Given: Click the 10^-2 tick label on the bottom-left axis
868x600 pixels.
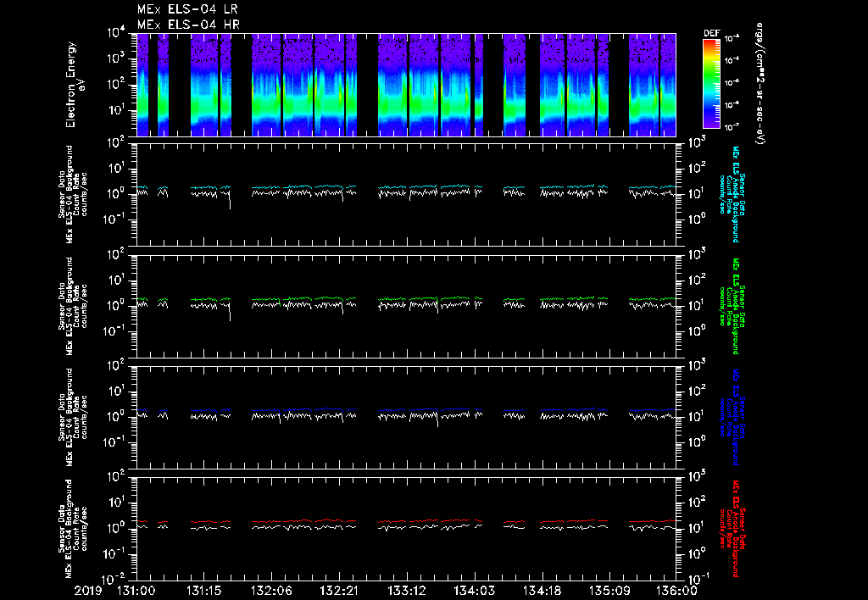Looking at the screenshot, I should coord(114,580).
